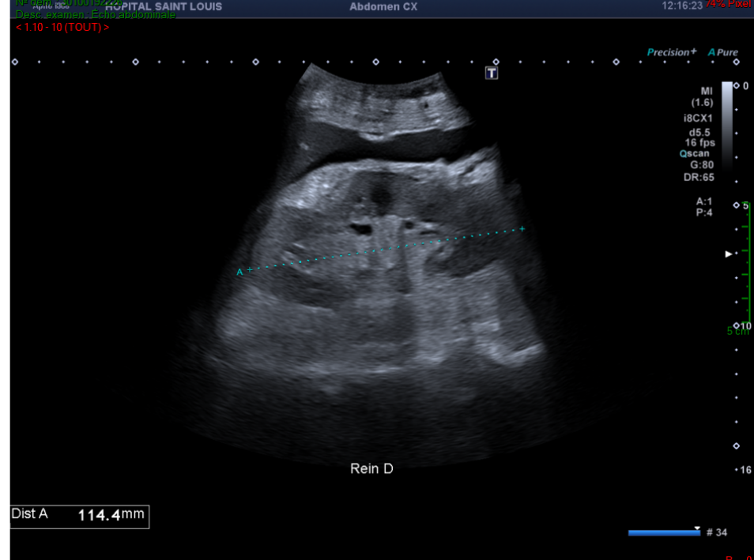Click the blue cine frame slider
Image resolution: width=754 pixels, height=560 pixels.
[663, 533]
